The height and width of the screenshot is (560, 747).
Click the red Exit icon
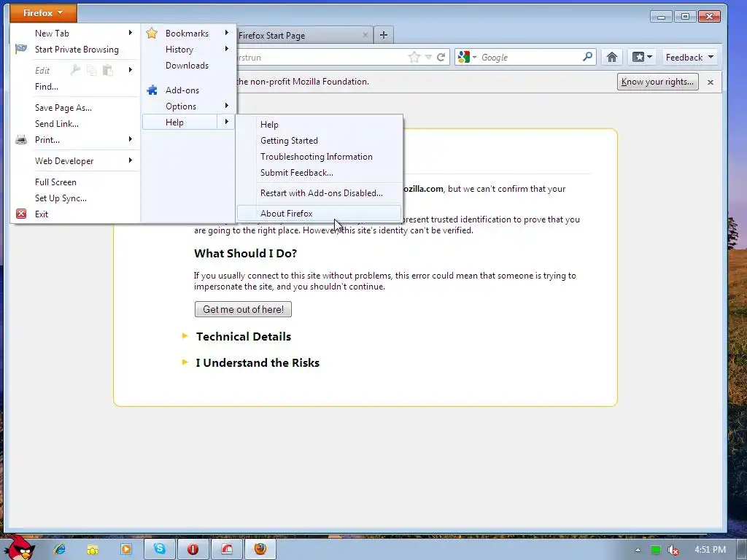[x=21, y=214]
